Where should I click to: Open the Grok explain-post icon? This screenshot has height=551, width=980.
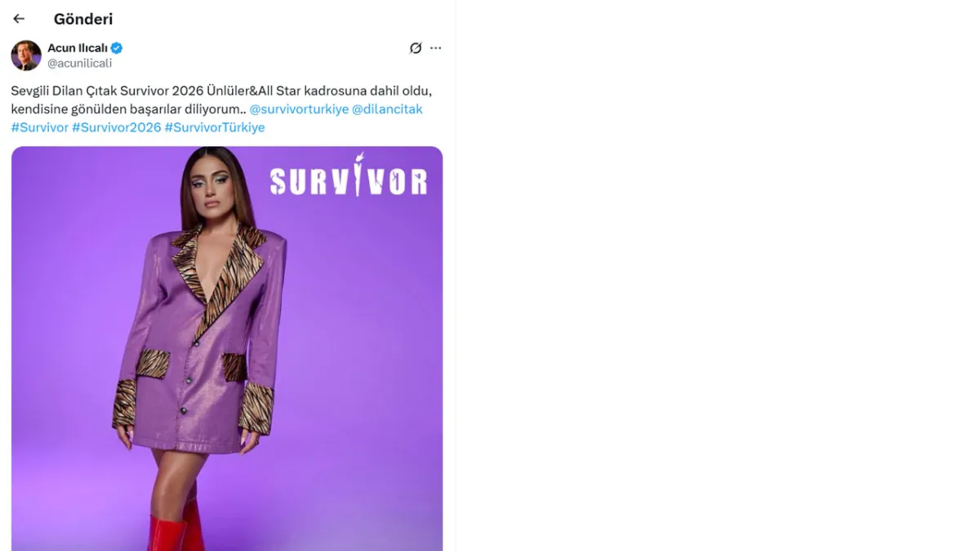tap(416, 48)
